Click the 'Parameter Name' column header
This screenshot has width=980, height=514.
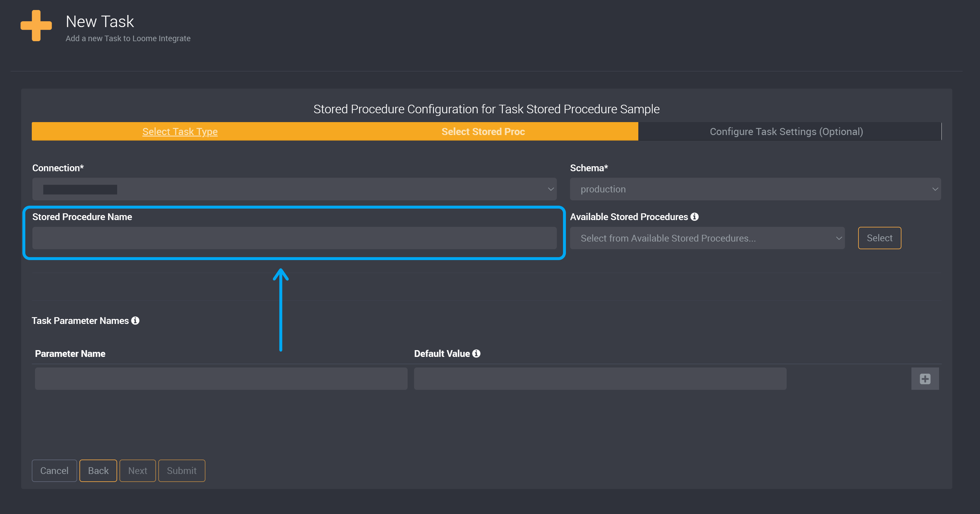pyautogui.click(x=70, y=353)
